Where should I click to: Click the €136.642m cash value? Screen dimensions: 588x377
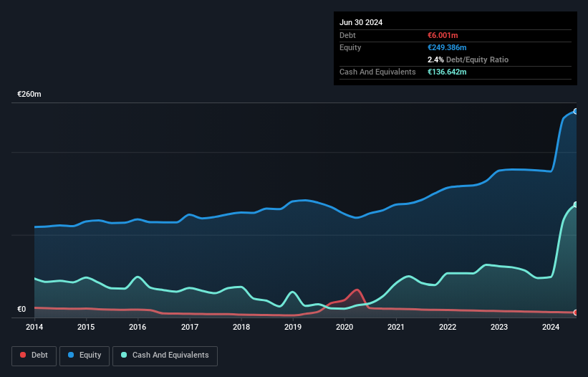click(x=447, y=72)
